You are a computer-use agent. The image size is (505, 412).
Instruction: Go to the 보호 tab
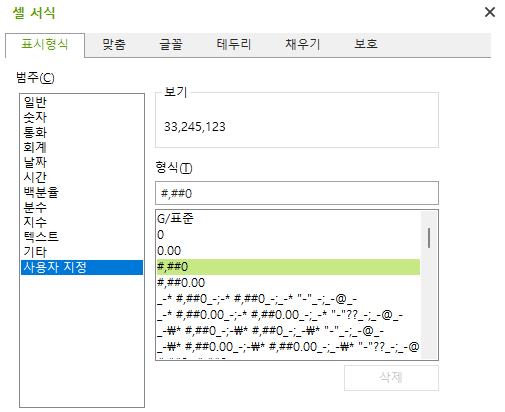click(x=366, y=44)
